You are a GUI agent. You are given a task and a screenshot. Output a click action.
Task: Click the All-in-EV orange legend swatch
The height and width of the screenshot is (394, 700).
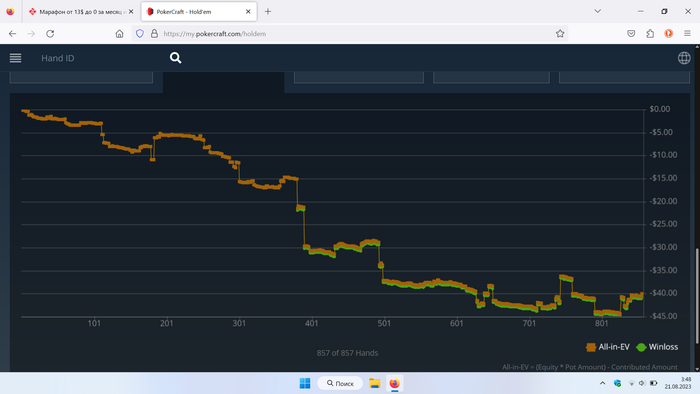click(591, 347)
